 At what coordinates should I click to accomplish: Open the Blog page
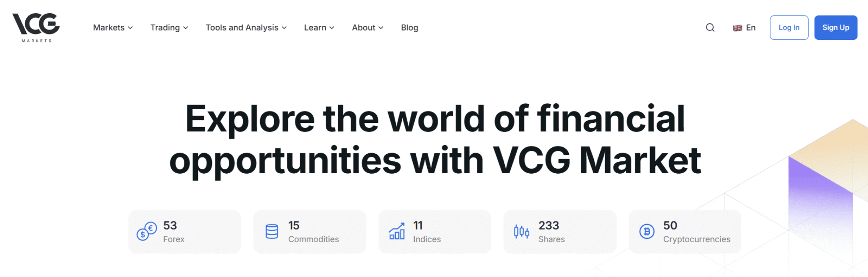(409, 28)
